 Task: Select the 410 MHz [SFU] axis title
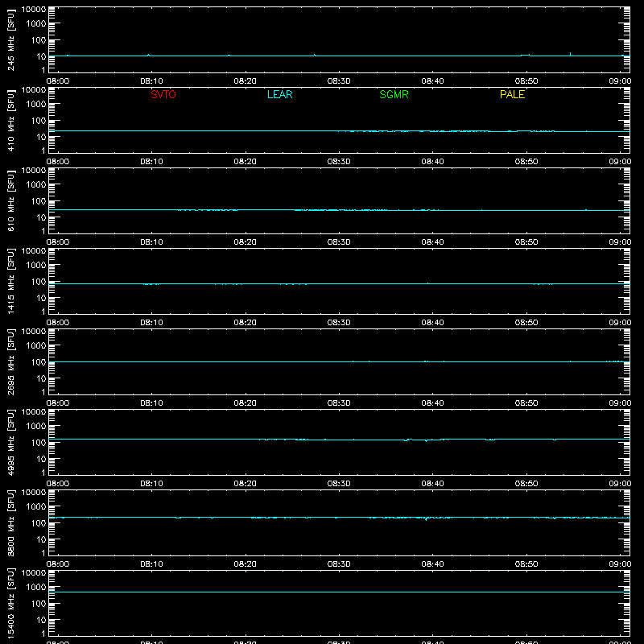tap(11, 120)
